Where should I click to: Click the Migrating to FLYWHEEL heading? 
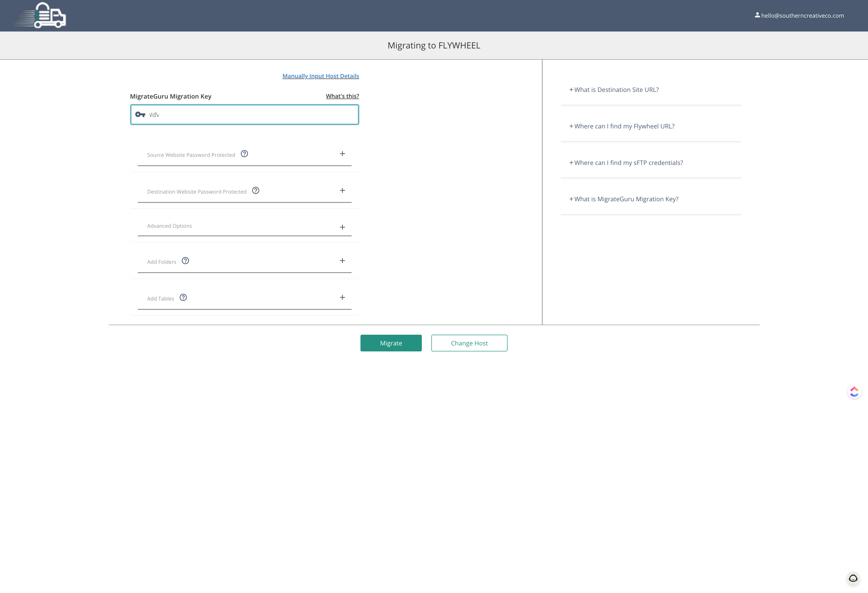(434, 46)
